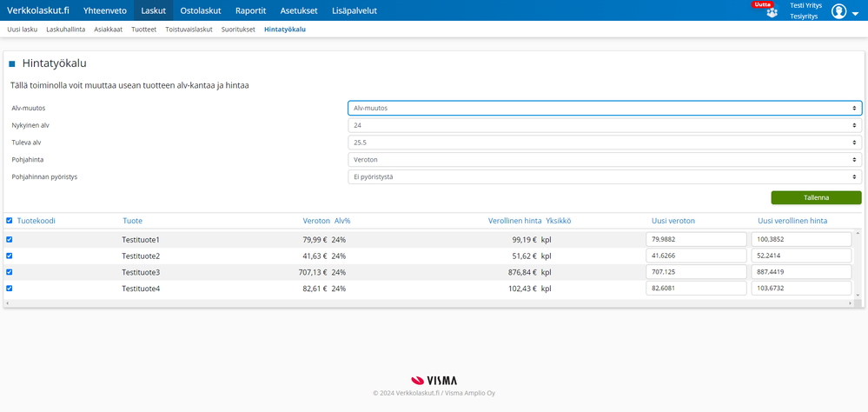Open the Lisäpalvelut menu

point(354,10)
